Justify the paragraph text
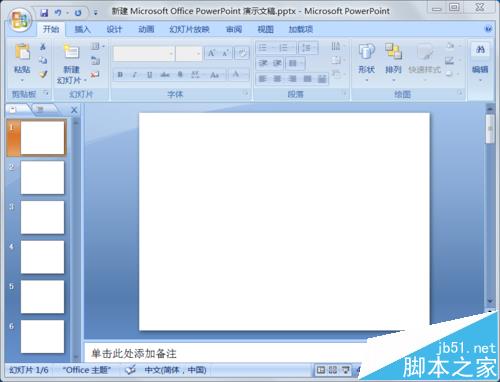 click(307, 79)
